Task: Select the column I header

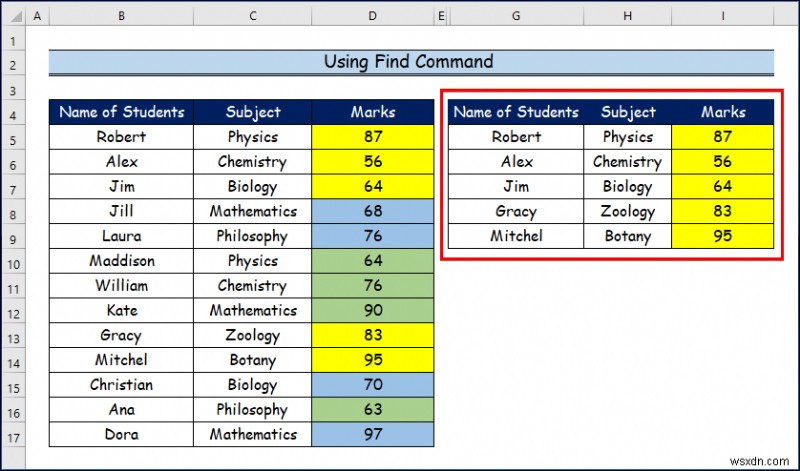Action: tap(723, 18)
